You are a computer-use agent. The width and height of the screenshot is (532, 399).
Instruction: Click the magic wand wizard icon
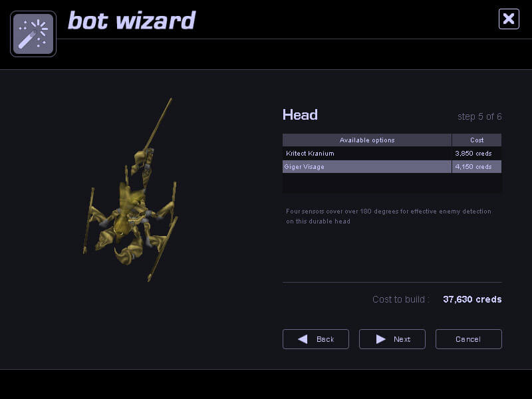click(33, 34)
